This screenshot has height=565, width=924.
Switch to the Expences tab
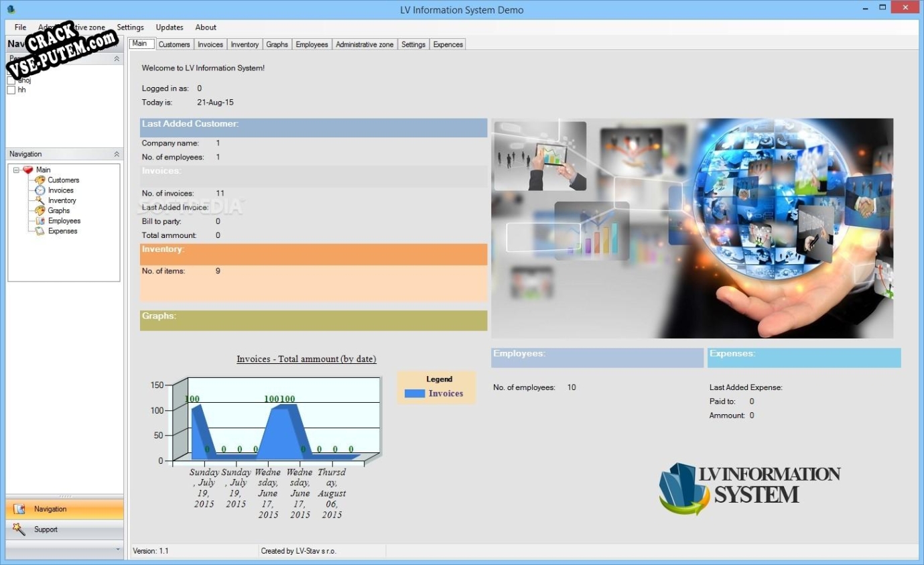coord(448,44)
